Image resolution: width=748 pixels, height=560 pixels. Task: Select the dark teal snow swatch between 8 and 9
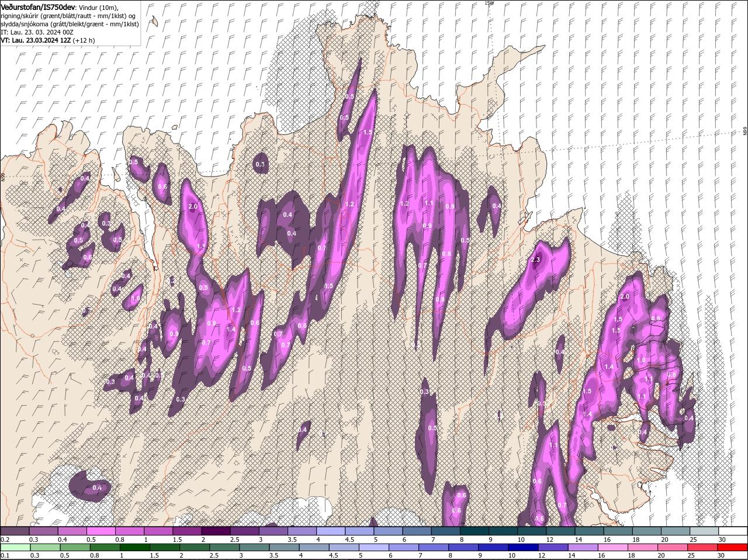click(474, 531)
